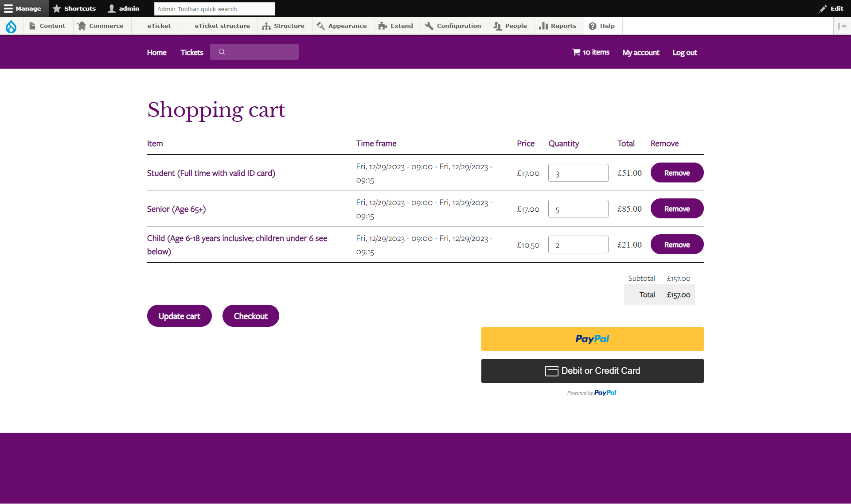
Task: Click the Edit pencil icon top right
Action: click(823, 8)
